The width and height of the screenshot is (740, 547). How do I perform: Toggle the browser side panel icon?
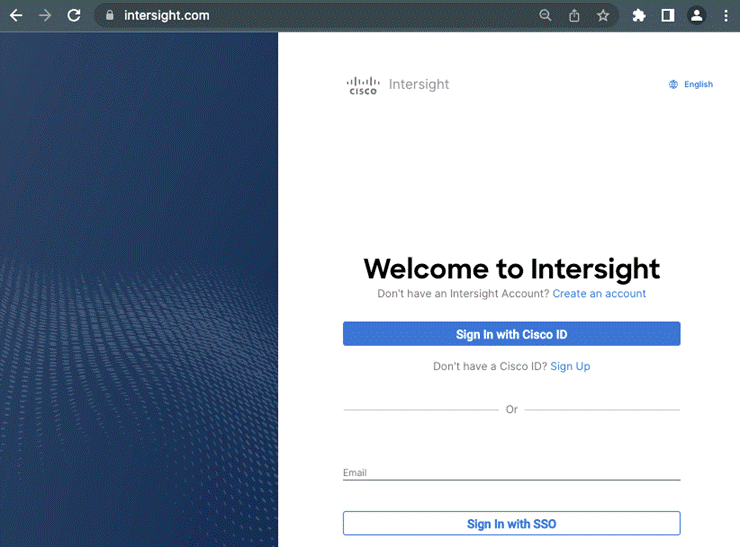click(x=667, y=16)
